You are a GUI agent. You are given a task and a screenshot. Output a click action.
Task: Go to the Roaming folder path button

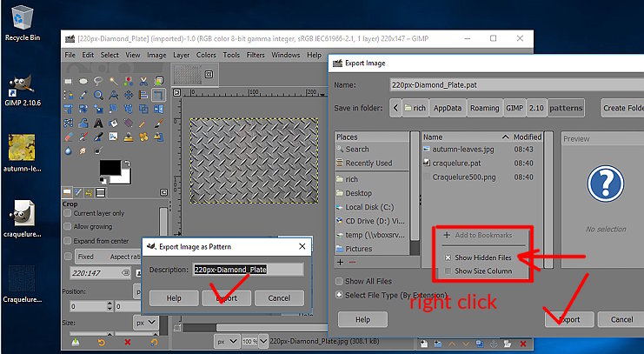(485, 108)
